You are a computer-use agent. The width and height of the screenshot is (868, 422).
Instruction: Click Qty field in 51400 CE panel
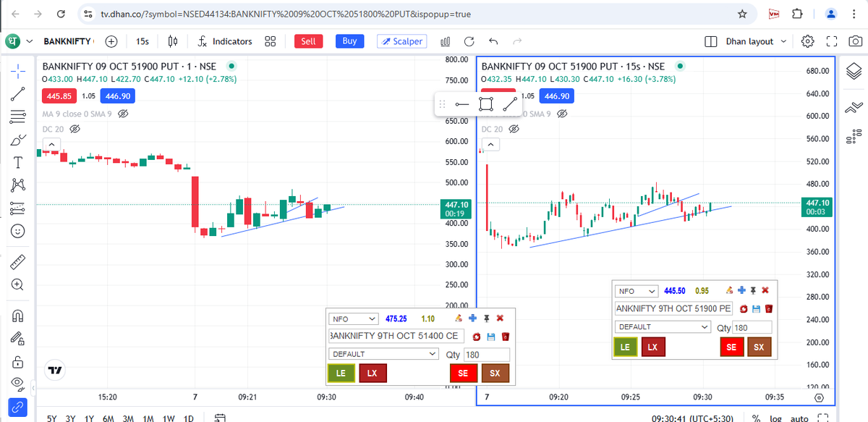click(x=486, y=355)
